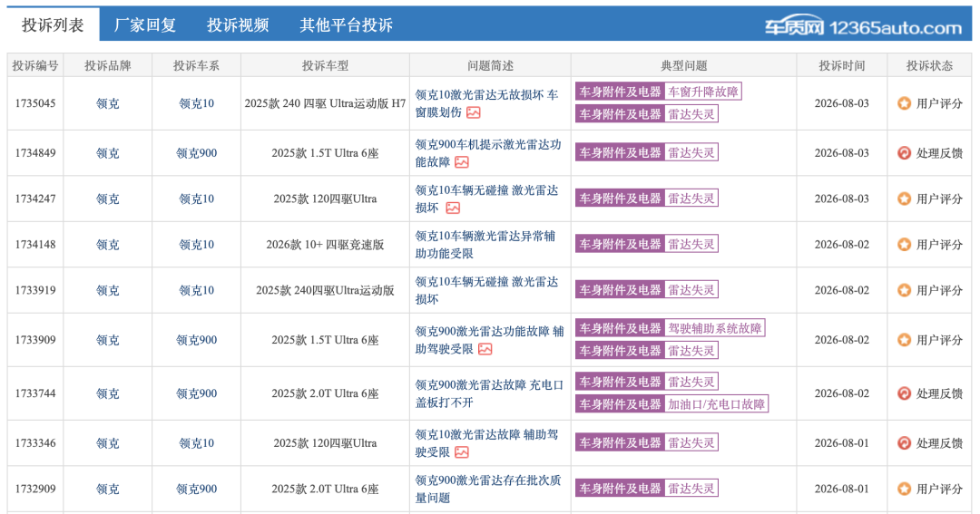Click complaint number 1733919
The height and width of the screenshot is (514, 980).
tap(35, 290)
